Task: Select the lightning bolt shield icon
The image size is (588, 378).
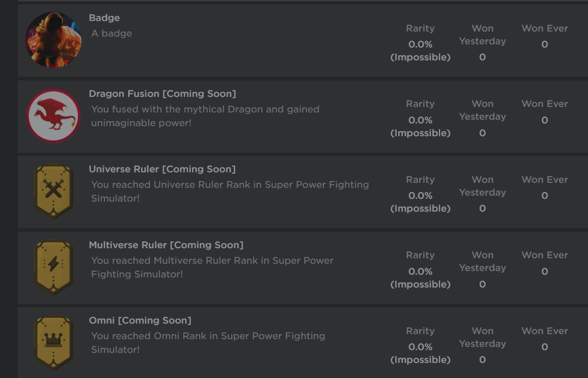Action: [54, 266]
